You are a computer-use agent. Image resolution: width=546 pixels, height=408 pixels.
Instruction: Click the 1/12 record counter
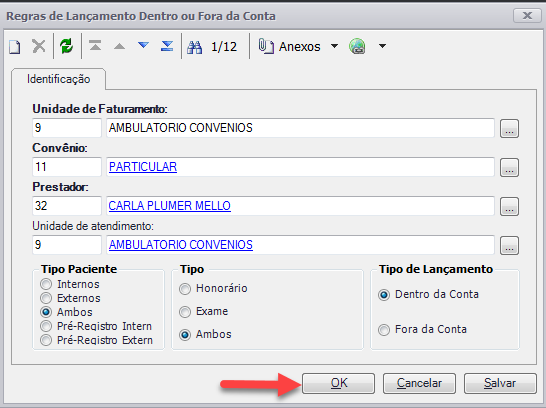click(224, 47)
